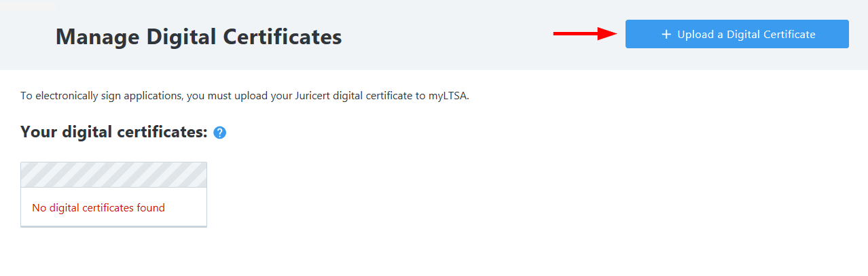Click the bottom border of the certificates card
Viewport: 868px width, 276px height.
113,226
